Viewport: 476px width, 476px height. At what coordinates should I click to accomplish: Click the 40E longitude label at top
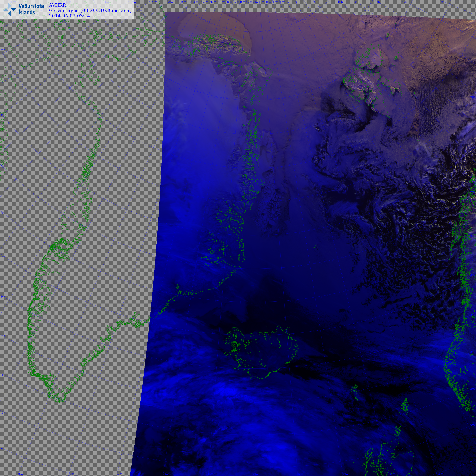[x=377, y=2]
